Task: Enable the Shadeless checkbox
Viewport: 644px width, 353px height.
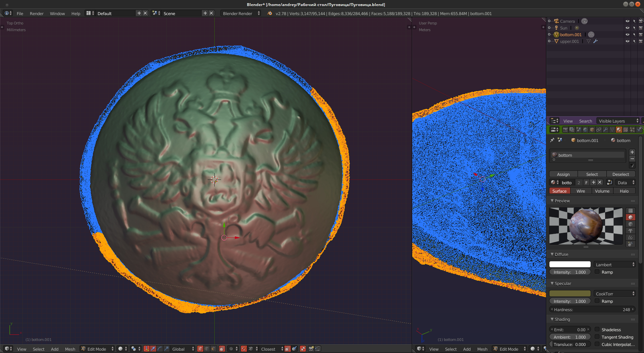Action: pyautogui.click(x=597, y=330)
